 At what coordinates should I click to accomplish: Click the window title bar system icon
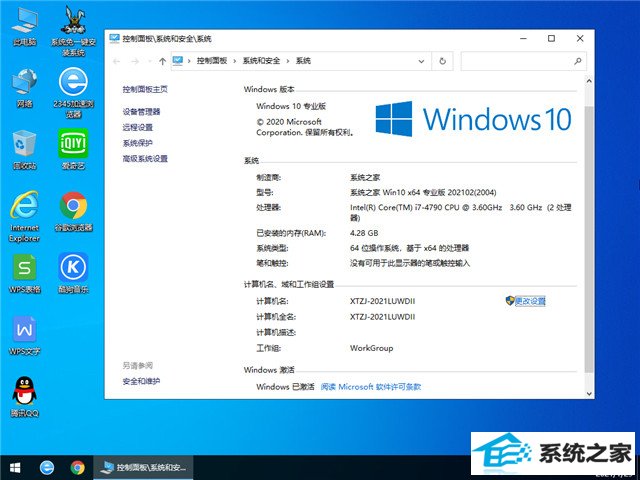tap(114, 38)
